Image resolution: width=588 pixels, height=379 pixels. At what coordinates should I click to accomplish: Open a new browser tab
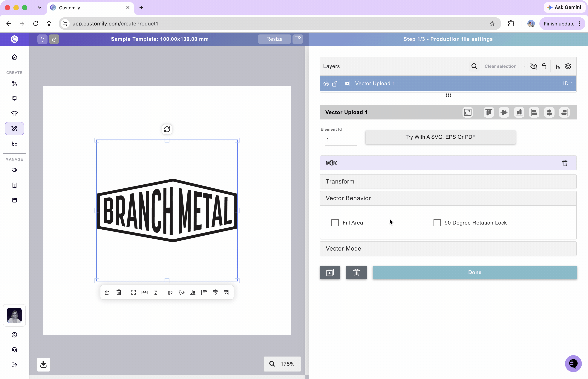[141, 8]
